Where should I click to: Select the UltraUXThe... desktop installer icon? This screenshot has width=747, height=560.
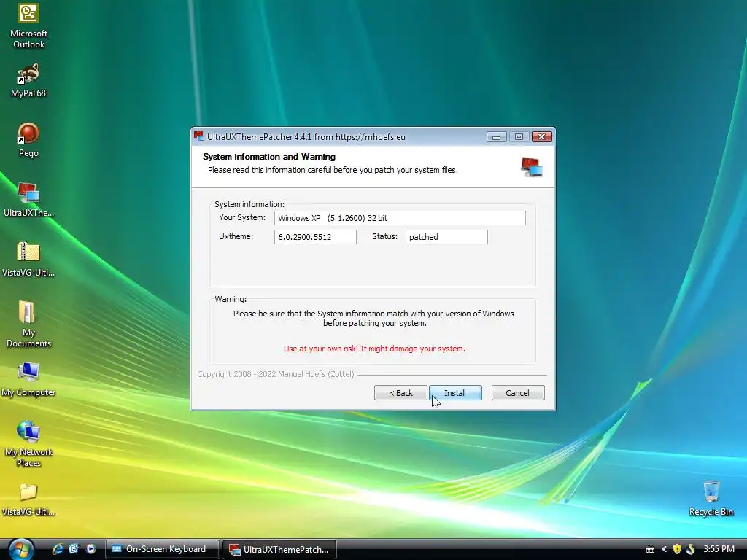[x=28, y=200]
